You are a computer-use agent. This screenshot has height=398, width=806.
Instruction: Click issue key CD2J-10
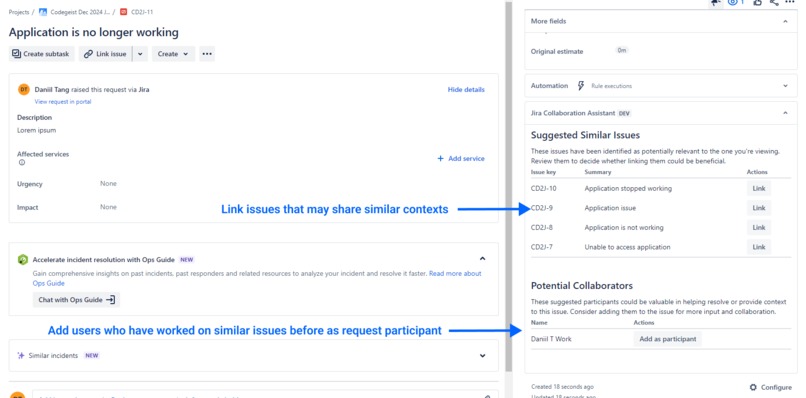click(543, 188)
